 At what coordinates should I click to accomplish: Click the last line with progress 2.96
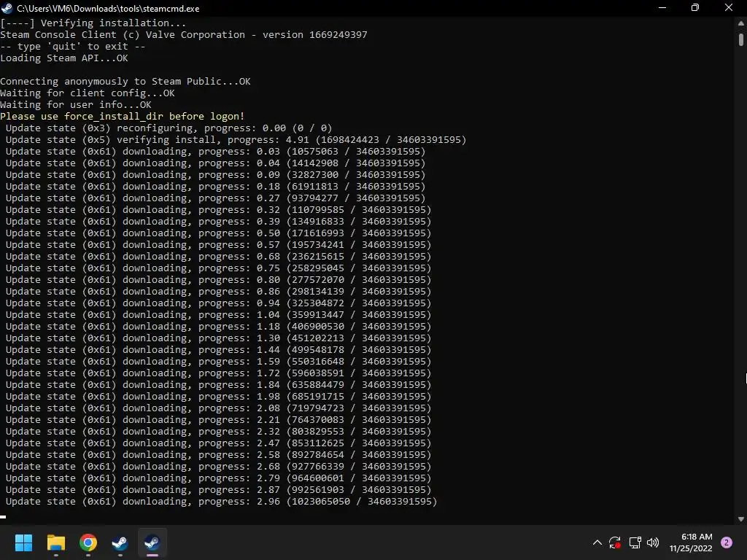click(221, 502)
